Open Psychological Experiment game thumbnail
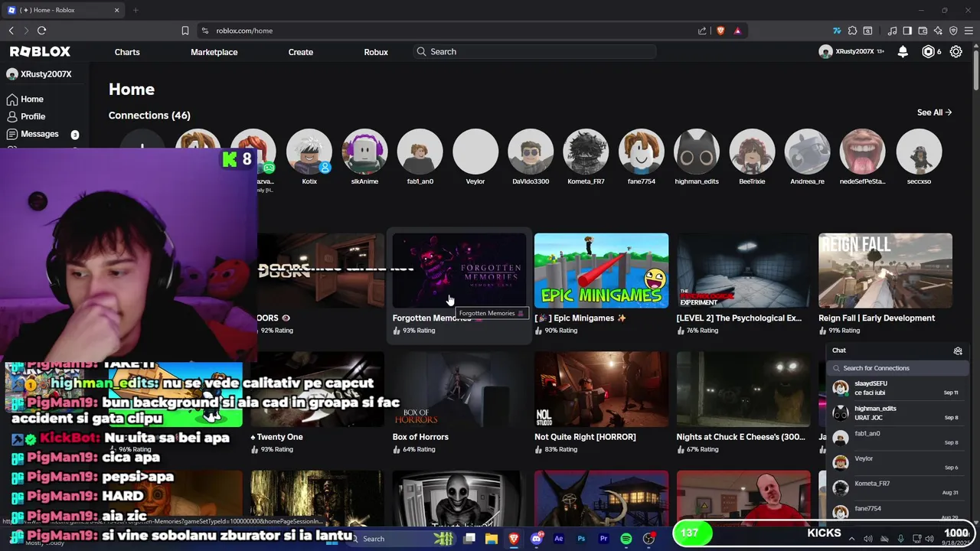980x551 pixels. 743,270
